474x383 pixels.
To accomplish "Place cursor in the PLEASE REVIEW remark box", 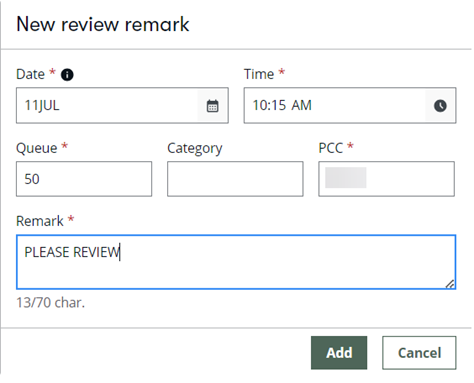I will click(x=236, y=262).
